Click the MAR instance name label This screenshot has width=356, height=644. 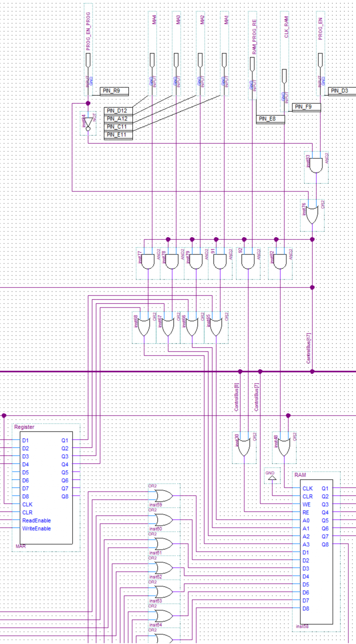point(21,546)
